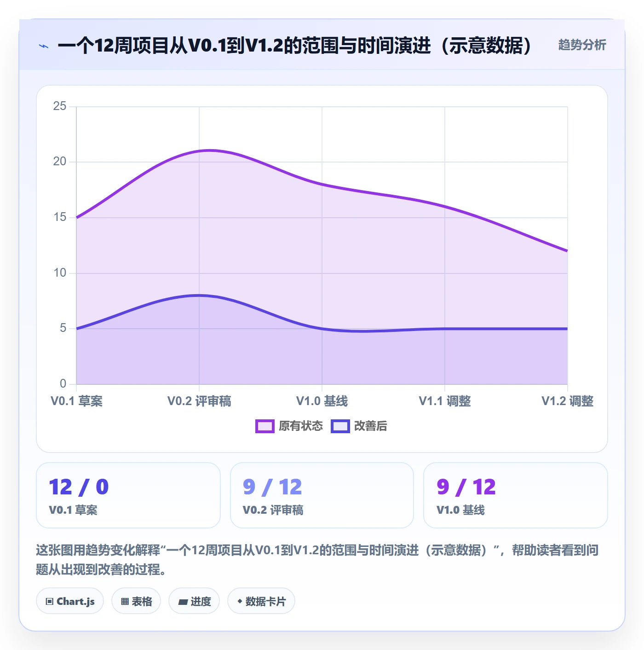This screenshot has height=650, width=644.
Task: Click the description paragraph starting 这张图用趋势变化
Action: pyautogui.click(x=317, y=560)
